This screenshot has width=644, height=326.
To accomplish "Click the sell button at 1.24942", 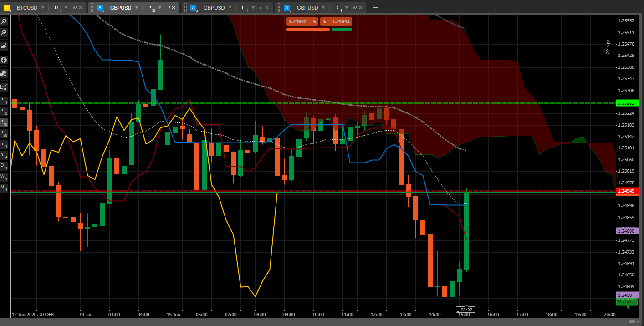I will tap(302, 21).
